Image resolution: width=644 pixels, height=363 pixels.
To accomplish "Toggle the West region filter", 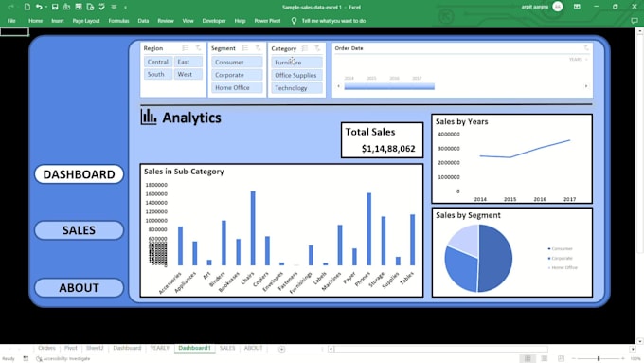I will 188,75.
